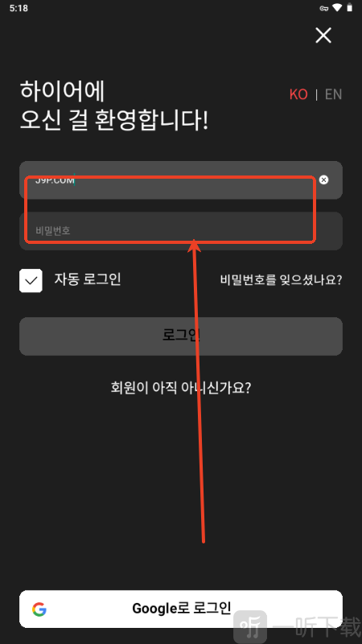Focus the email field containing J9P.COM
Screen dimensions: 362x644
[x=181, y=180]
